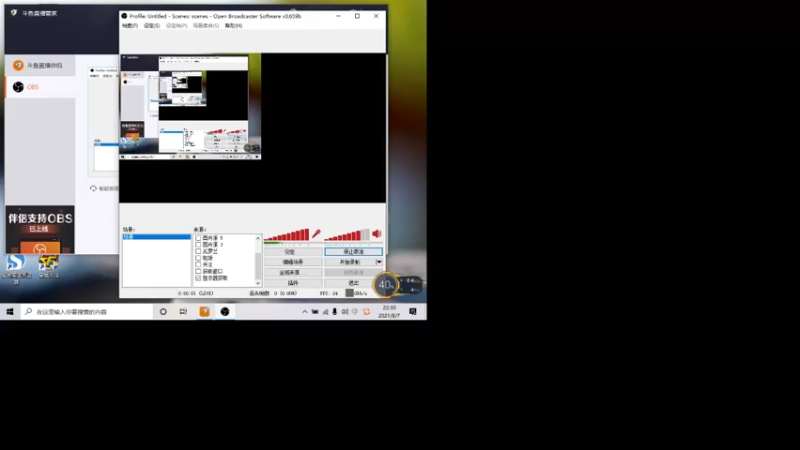Open the Windows notification center icon

(x=413, y=311)
